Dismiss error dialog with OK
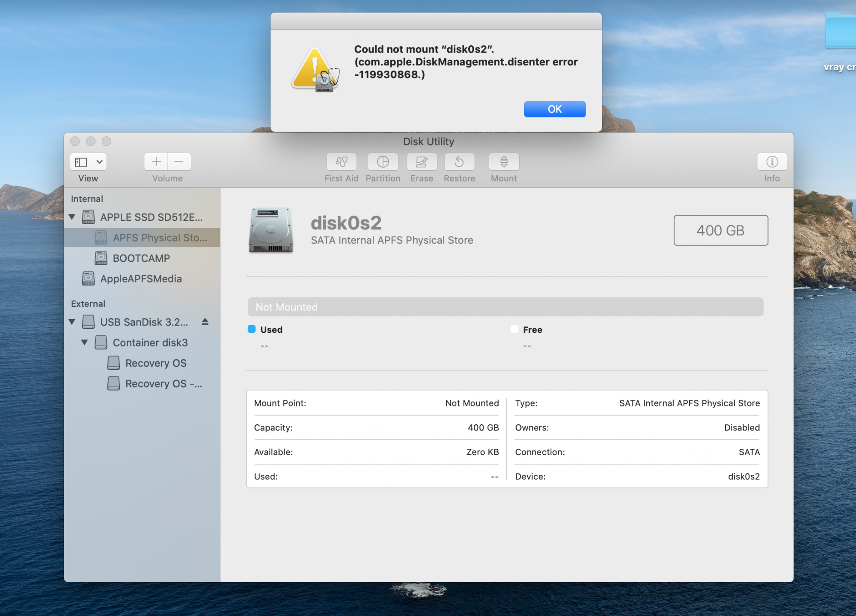Viewport: 856px width, 616px height. (x=554, y=109)
